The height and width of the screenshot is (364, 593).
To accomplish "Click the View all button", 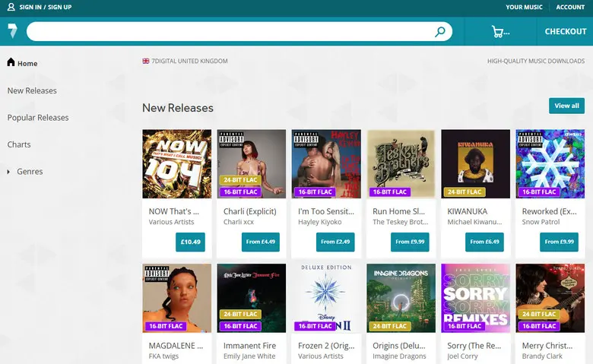I will tap(566, 106).
